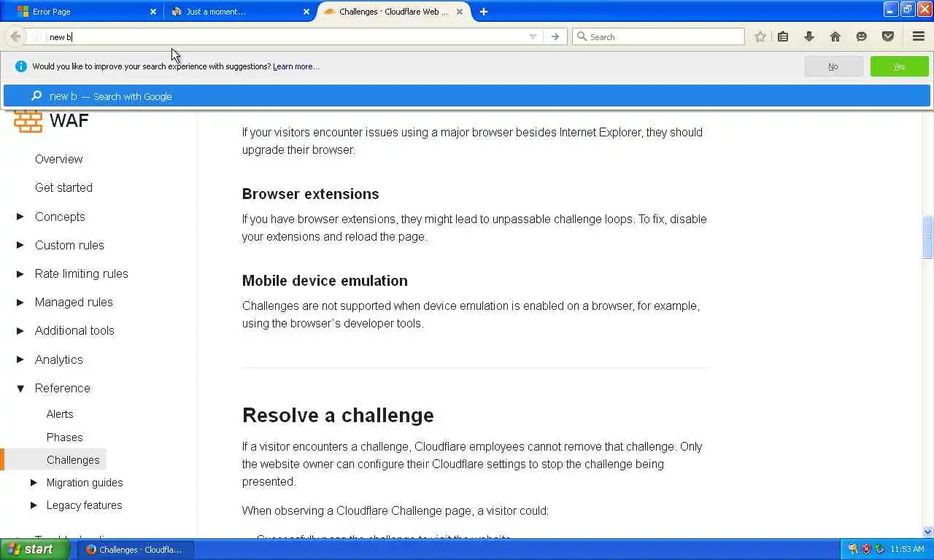Click the page vertical scrollbar thumb

[x=927, y=237]
